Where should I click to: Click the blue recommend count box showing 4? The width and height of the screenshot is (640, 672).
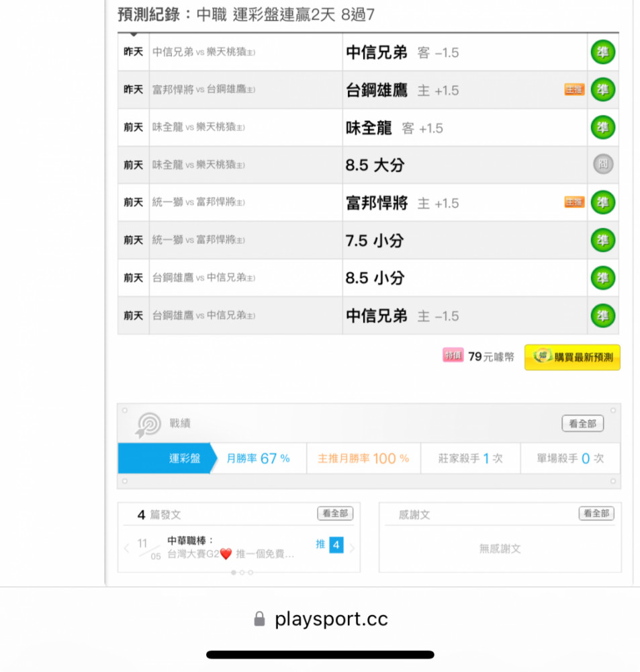pos(336,545)
